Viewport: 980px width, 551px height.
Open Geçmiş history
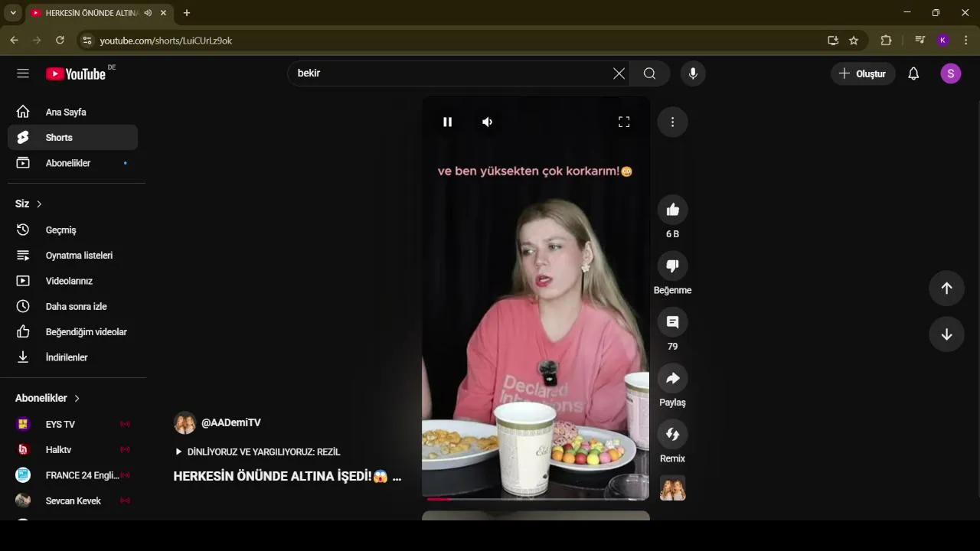pyautogui.click(x=73, y=230)
